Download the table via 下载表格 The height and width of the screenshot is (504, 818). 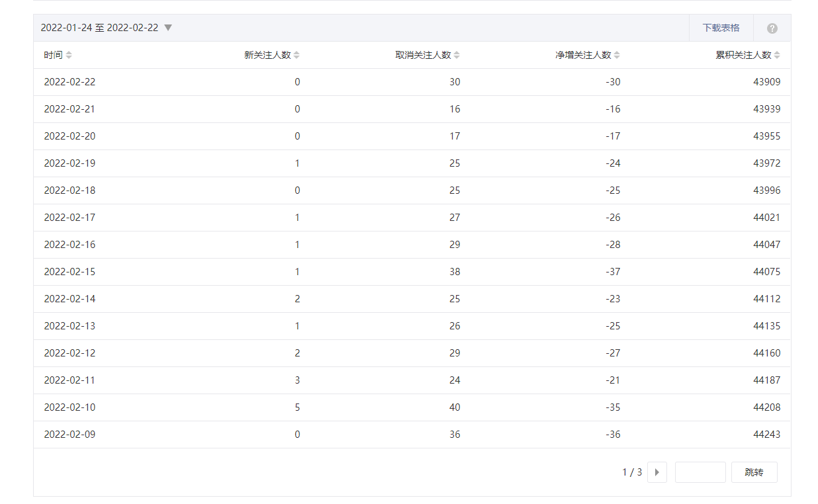[x=721, y=28]
